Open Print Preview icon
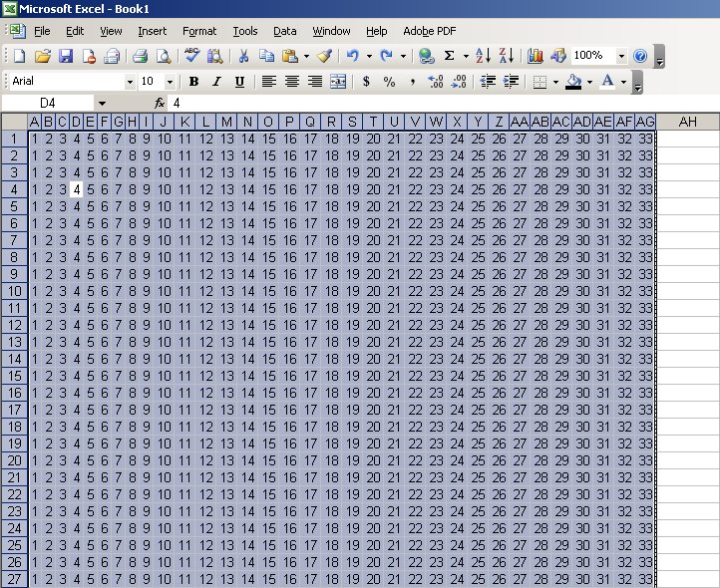Screen dimensions: 720x588 164,56
